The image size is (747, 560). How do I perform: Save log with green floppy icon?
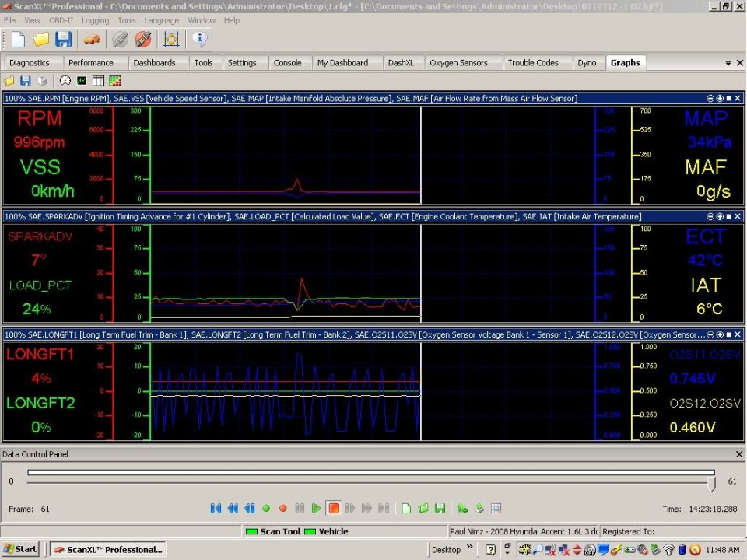pos(440,509)
